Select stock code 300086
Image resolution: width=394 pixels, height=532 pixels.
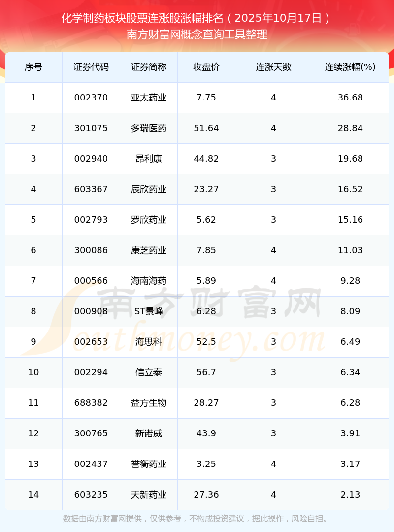(x=91, y=250)
